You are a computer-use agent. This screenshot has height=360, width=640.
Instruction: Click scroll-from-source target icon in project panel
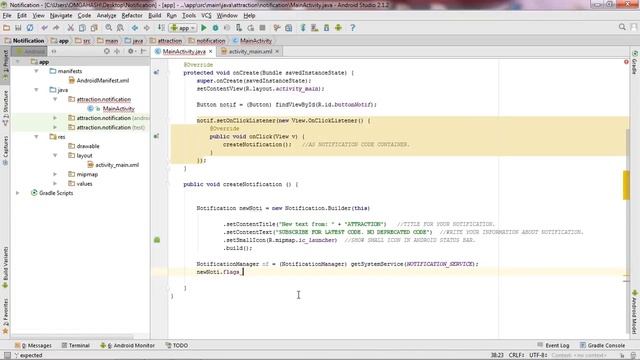(107, 51)
